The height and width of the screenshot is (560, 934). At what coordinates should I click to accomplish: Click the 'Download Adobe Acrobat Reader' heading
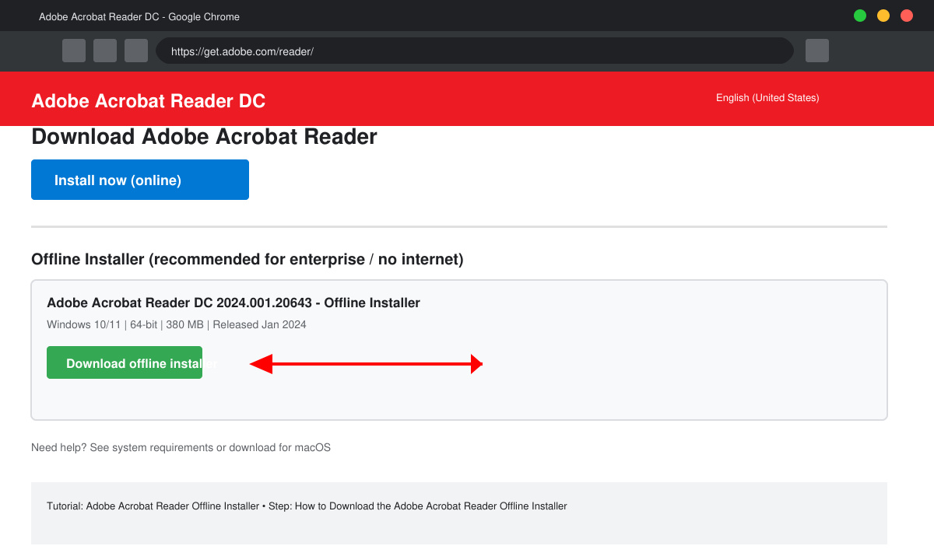click(204, 137)
